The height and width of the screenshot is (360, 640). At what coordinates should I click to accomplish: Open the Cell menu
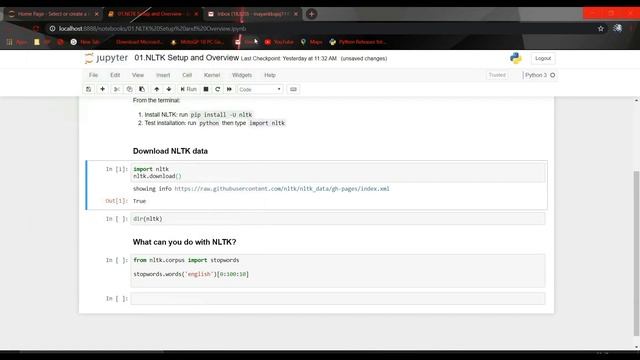187,75
